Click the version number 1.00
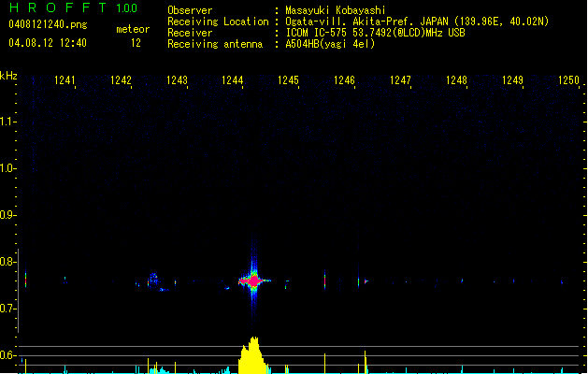Viewport: 588px width, 374px height. pos(126,8)
